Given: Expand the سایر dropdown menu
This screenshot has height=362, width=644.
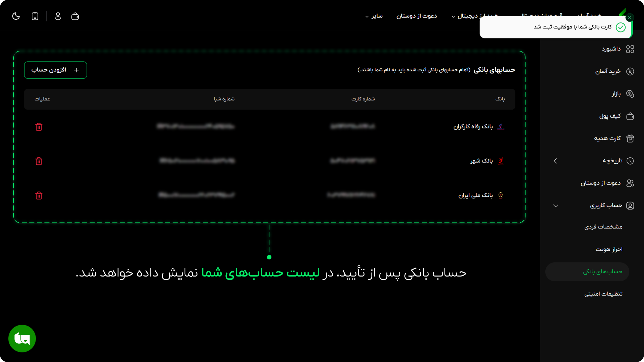Looking at the screenshot, I should 374,16.
